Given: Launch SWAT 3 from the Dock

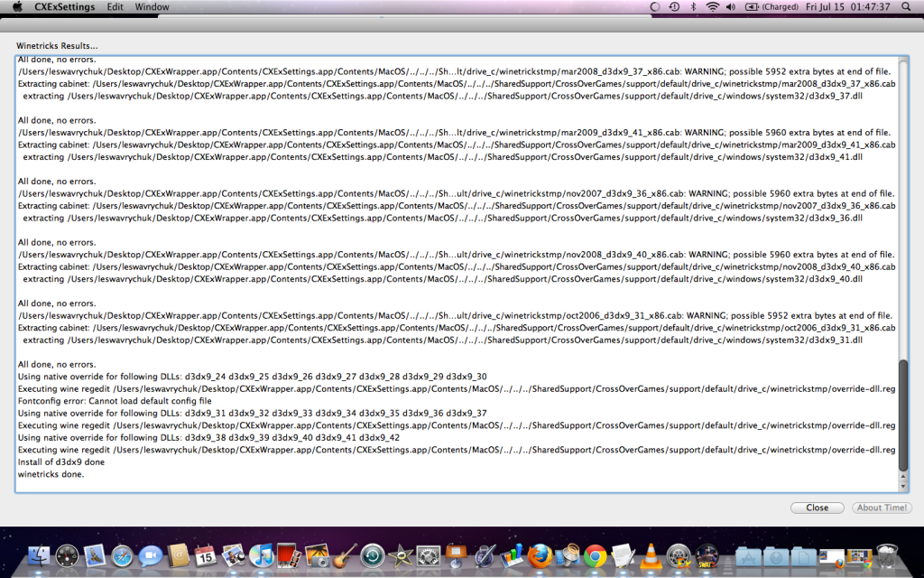Looking at the screenshot, I should pyautogui.click(x=707, y=556).
